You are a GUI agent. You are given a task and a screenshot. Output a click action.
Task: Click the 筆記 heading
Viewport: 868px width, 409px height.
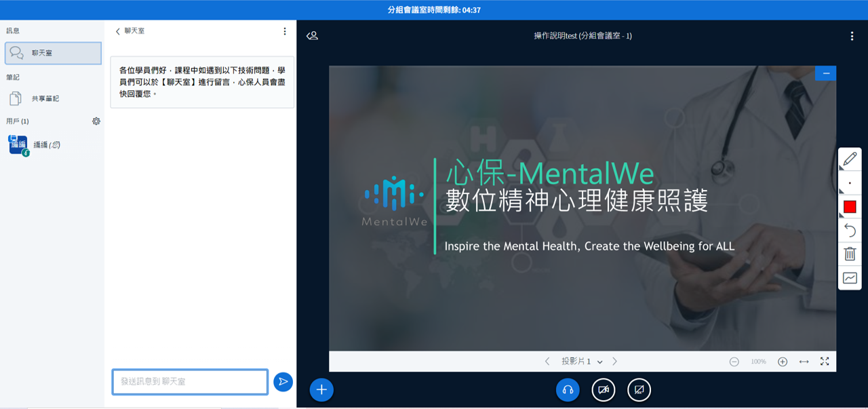click(13, 77)
